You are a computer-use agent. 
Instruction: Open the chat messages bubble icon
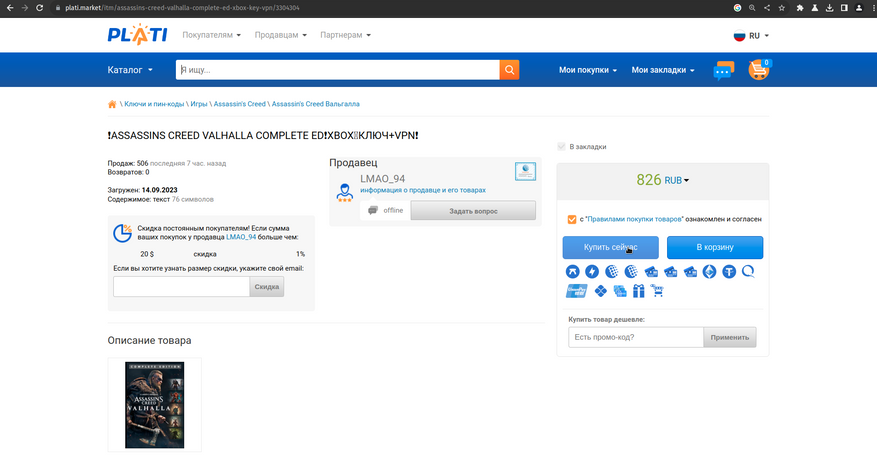point(724,70)
